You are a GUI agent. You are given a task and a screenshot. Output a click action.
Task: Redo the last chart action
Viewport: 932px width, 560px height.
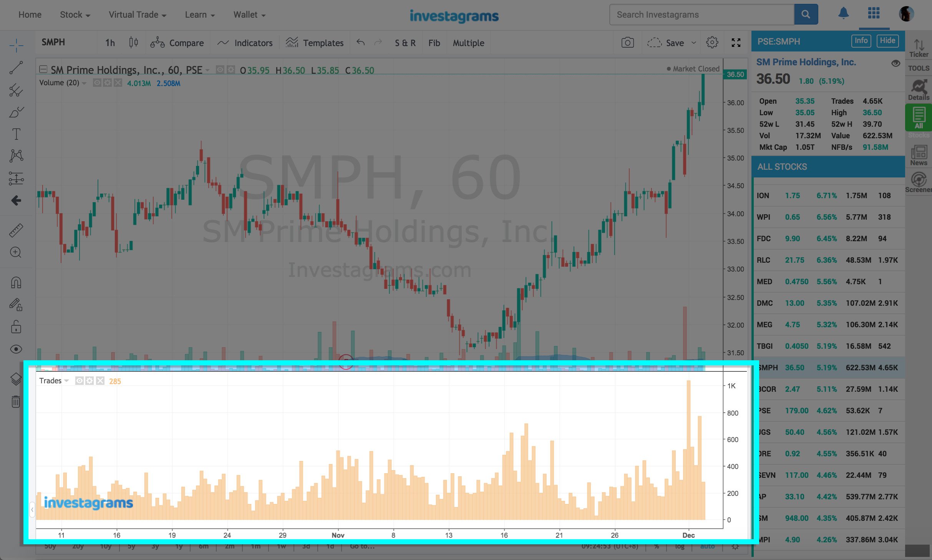point(378,42)
